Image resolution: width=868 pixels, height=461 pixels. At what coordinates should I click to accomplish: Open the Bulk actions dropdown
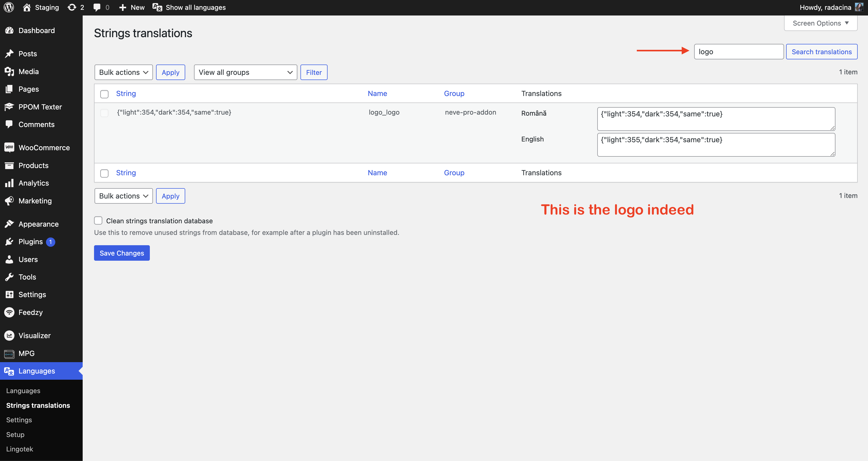pos(123,72)
